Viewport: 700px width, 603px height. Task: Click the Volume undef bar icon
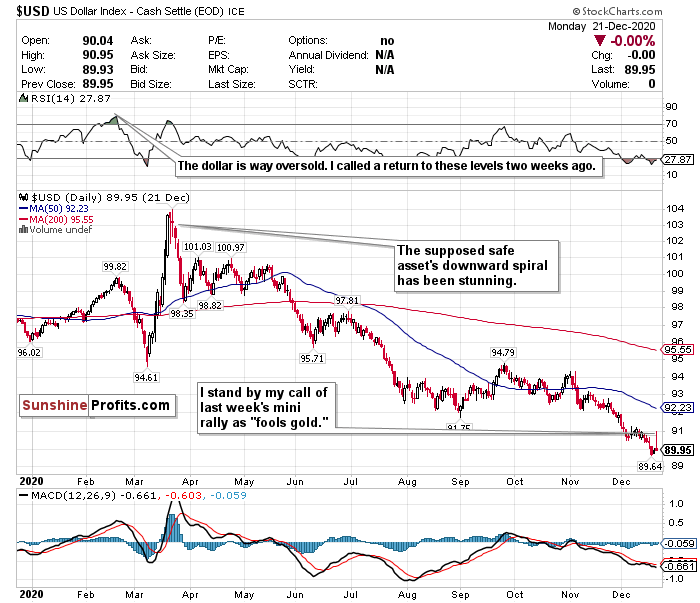[23, 230]
